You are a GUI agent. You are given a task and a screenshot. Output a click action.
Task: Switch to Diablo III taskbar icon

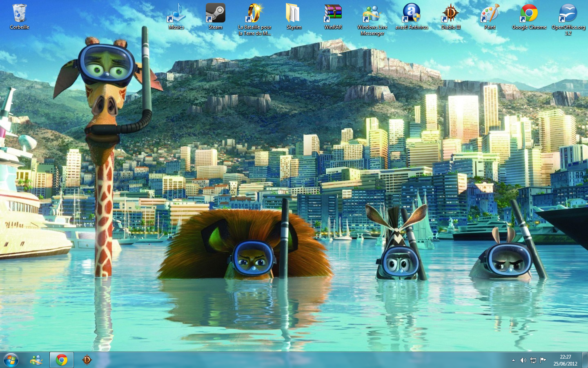(87, 360)
